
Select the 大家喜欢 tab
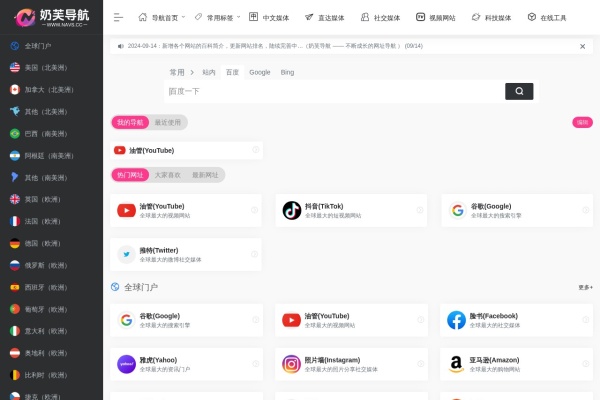coord(168,175)
